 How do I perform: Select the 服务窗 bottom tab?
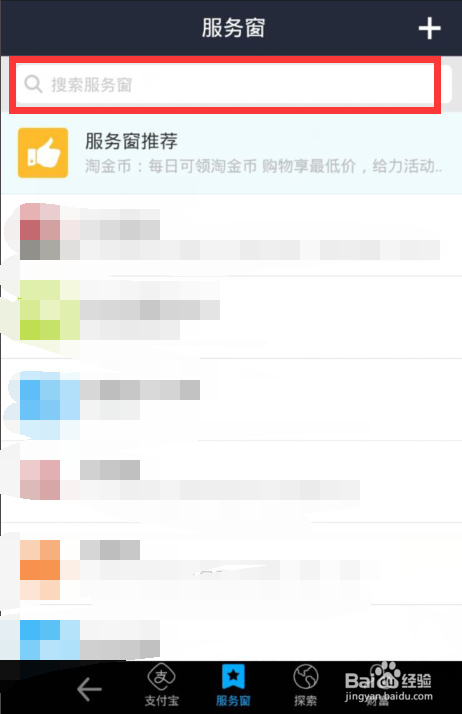pyautogui.click(x=233, y=685)
